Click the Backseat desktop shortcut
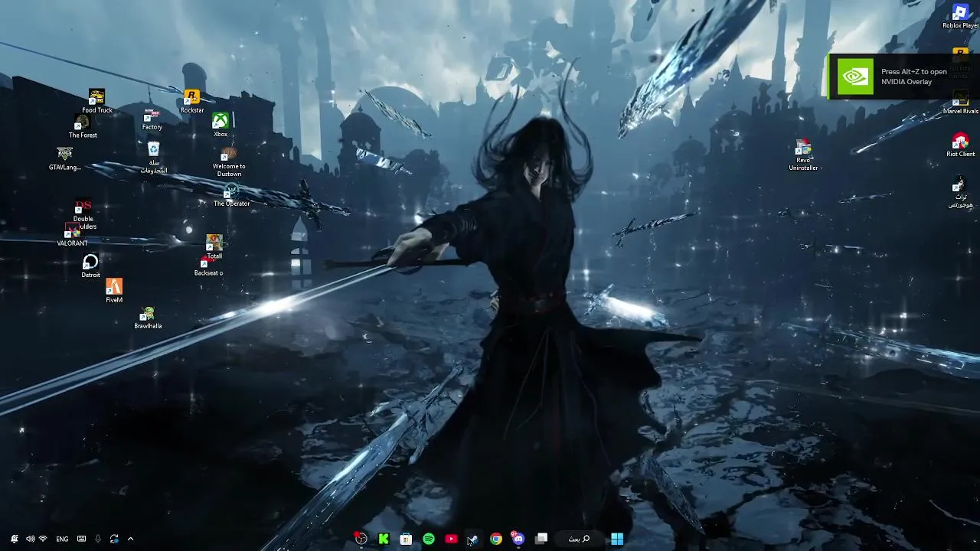The width and height of the screenshot is (980, 551). pyautogui.click(x=208, y=266)
